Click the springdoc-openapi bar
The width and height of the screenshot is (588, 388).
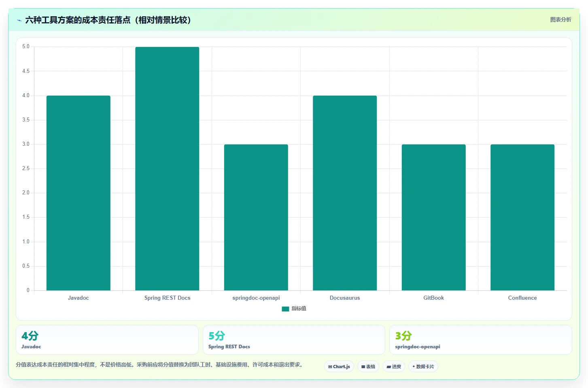pyautogui.click(x=256, y=217)
